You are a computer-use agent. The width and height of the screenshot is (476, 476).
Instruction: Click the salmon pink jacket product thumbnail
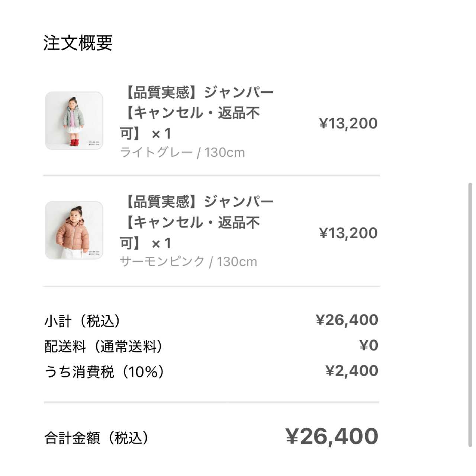pyautogui.click(x=74, y=230)
